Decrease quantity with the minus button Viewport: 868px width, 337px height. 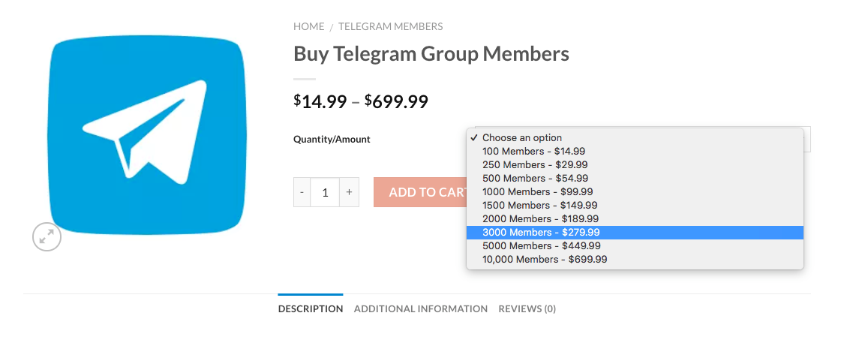[x=302, y=192]
